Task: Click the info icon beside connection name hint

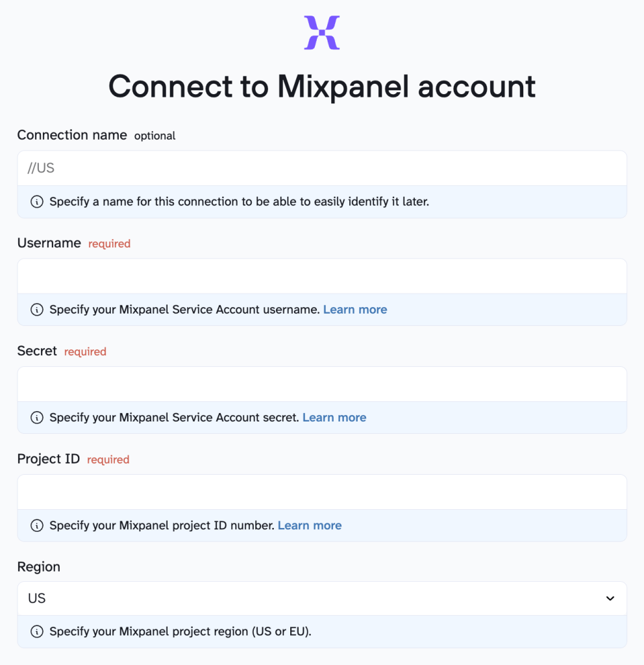Action: (37, 201)
